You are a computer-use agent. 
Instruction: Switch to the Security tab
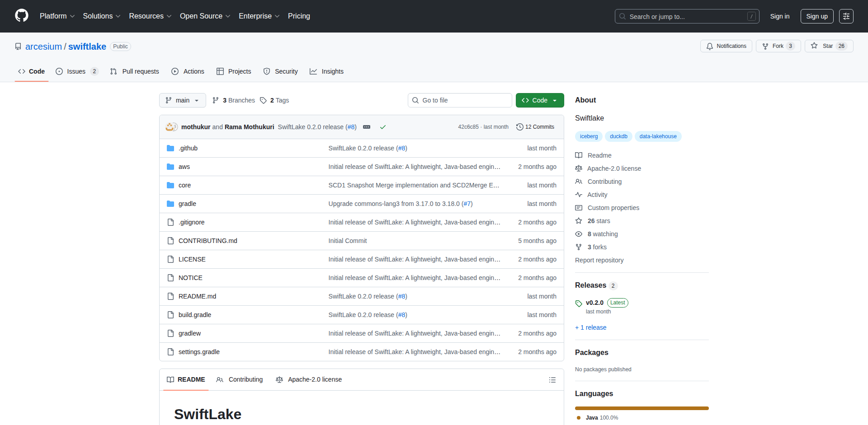pos(281,71)
